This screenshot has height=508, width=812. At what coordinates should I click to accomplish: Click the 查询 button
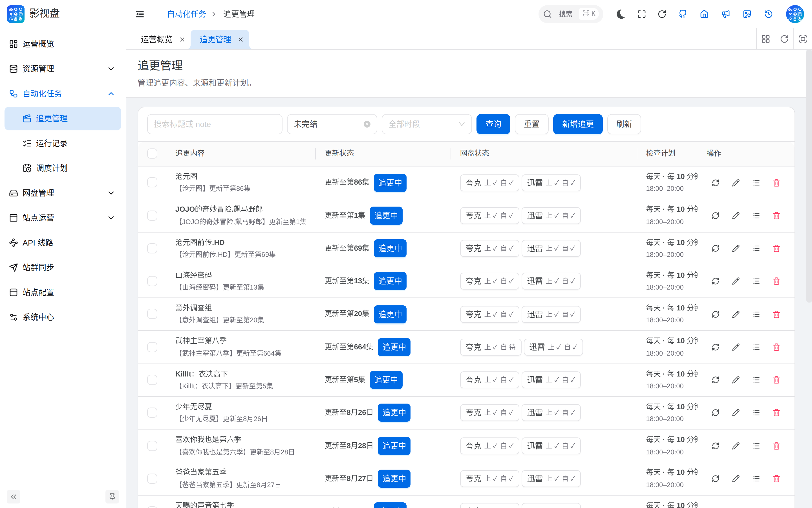tap(493, 124)
